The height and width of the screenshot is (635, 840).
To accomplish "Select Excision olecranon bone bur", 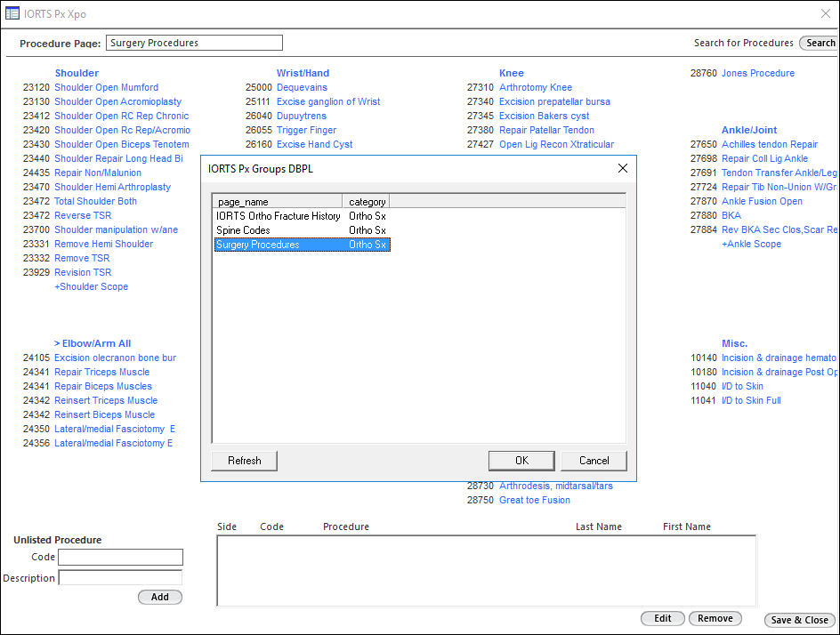I will click(115, 358).
